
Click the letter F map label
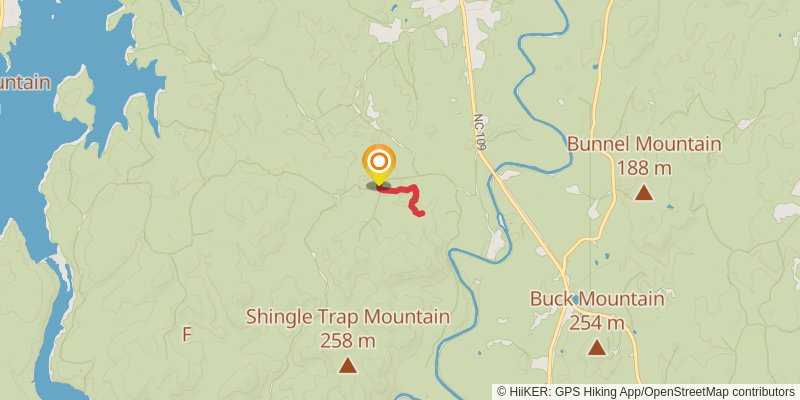click(187, 335)
